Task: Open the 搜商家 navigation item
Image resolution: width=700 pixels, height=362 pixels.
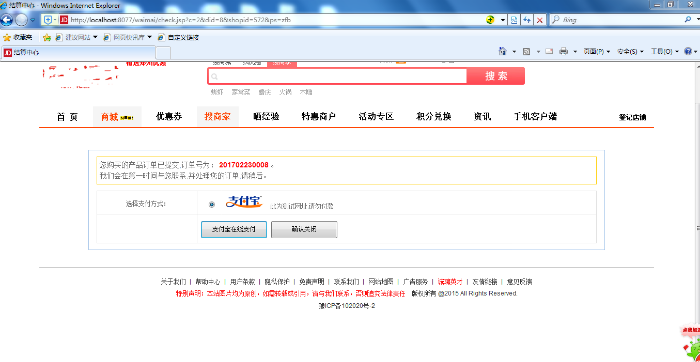Action: [217, 117]
